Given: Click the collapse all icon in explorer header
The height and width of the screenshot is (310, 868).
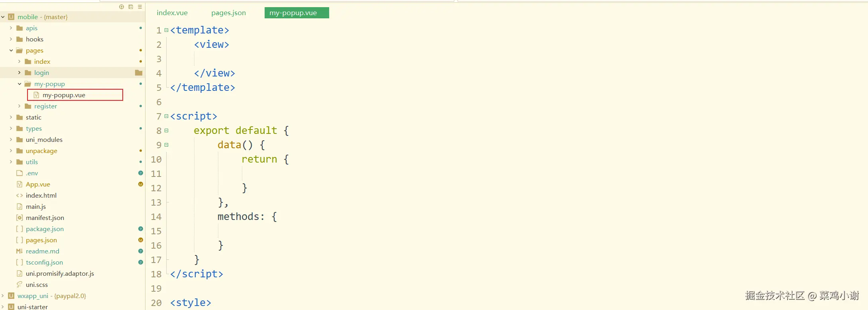Looking at the screenshot, I should coord(131,7).
